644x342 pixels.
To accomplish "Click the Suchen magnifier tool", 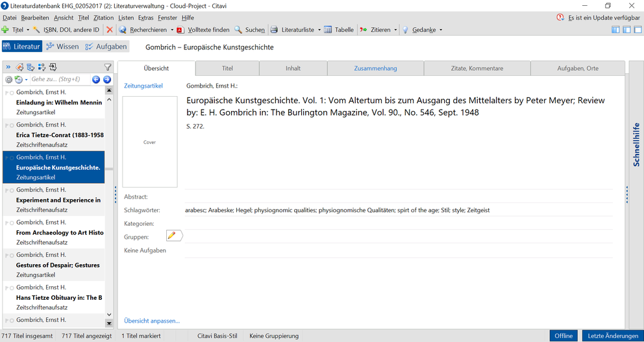I will pyautogui.click(x=249, y=30).
